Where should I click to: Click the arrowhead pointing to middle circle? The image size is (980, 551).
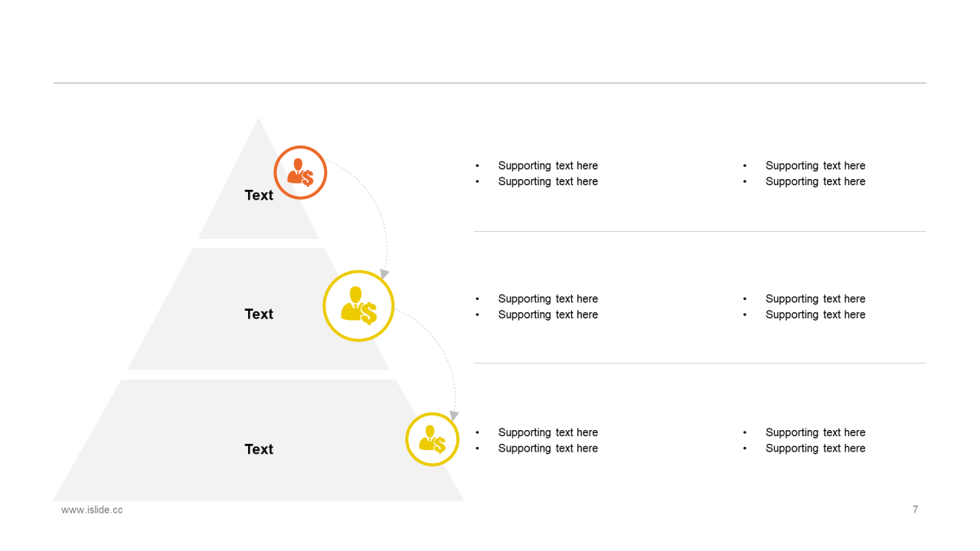tap(384, 274)
